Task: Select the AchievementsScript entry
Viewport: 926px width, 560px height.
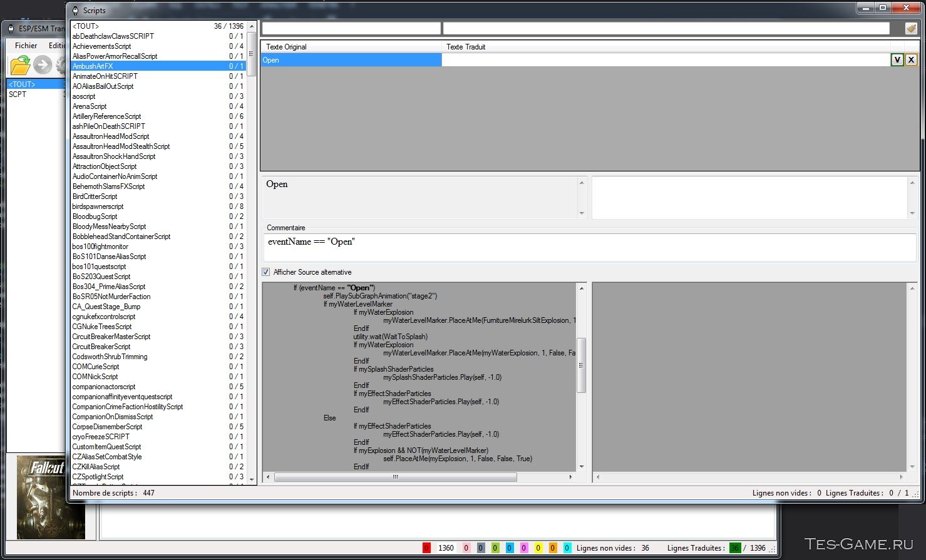Action: 102,46
